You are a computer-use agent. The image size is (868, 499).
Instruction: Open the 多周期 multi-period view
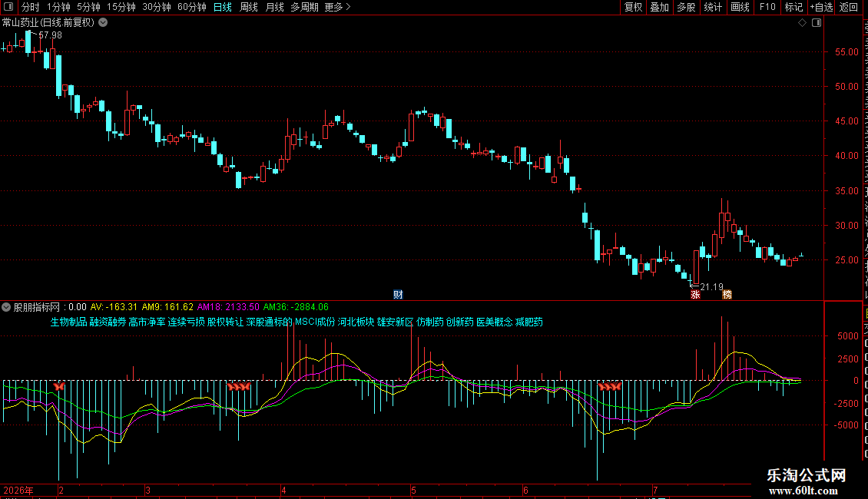304,7
